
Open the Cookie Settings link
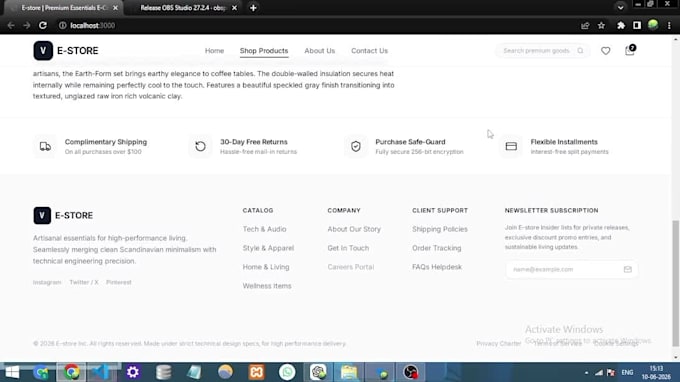(616, 343)
